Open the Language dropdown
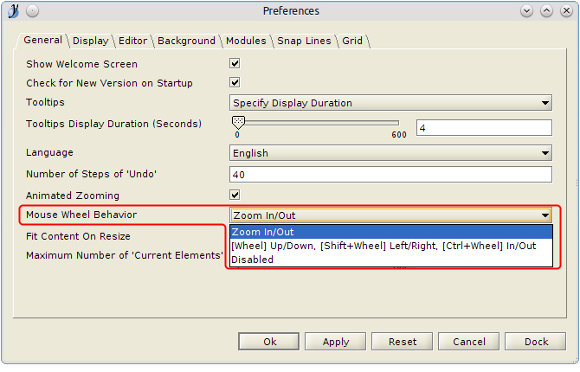This screenshot has width=580, height=372. pyautogui.click(x=390, y=153)
